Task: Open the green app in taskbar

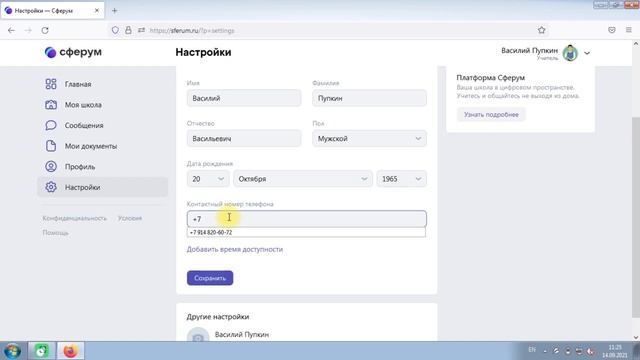Action: (41, 351)
